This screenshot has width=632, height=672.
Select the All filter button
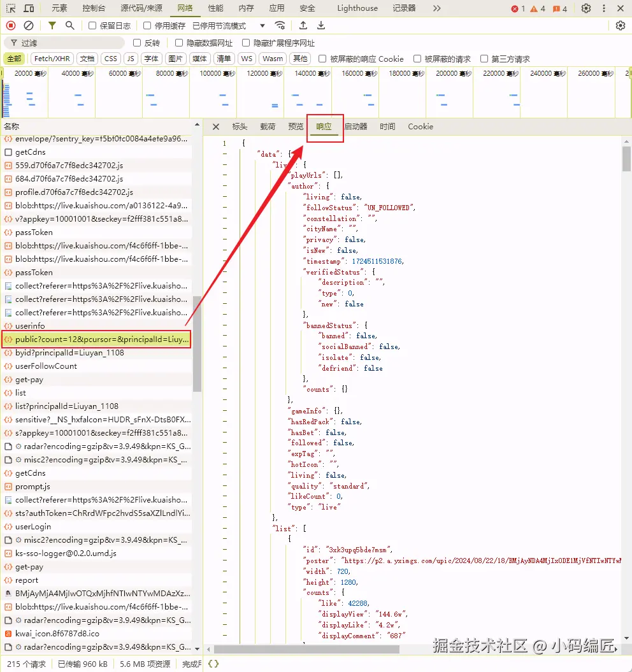pyautogui.click(x=14, y=59)
